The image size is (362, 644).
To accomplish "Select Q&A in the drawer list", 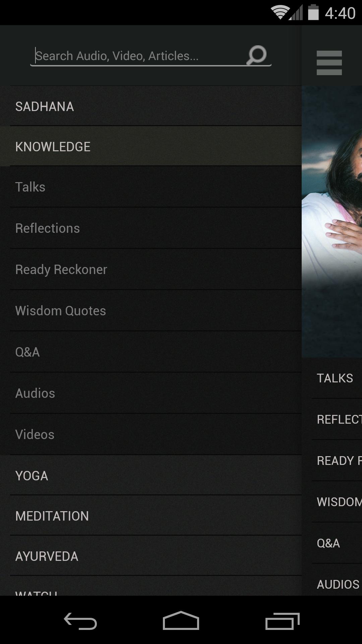I will point(151,352).
